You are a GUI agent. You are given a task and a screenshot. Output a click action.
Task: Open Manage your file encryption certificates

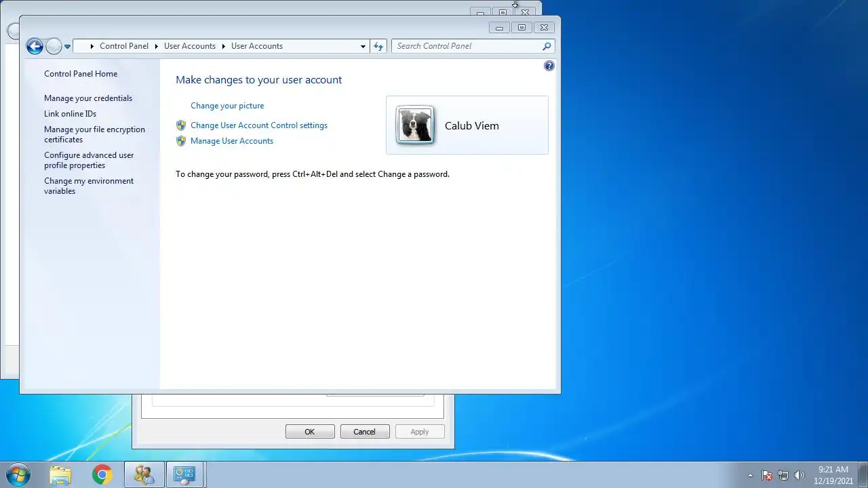pos(94,134)
